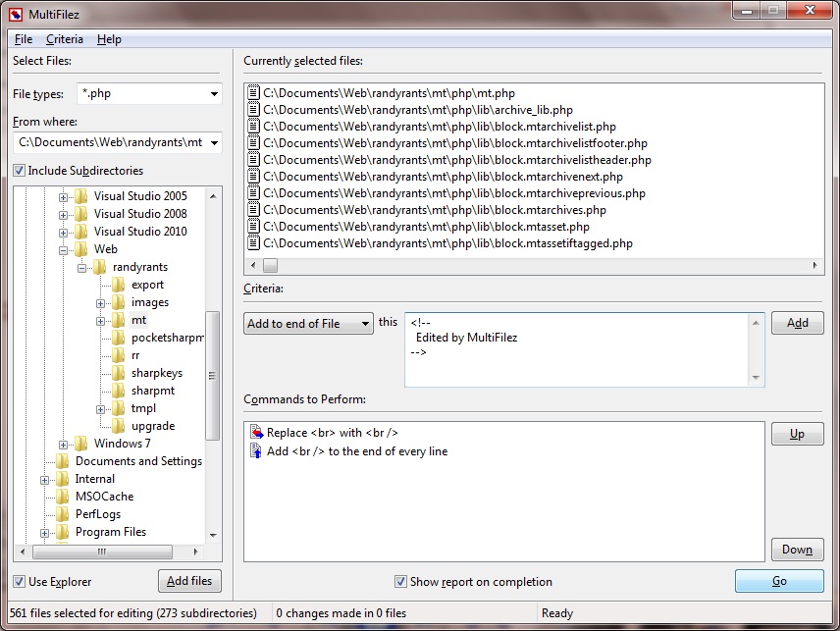Open the File types dropdown

[214, 94]
